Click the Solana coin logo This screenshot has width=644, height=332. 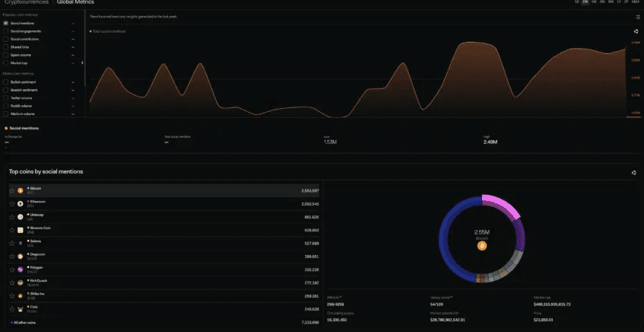click(21, 243)
